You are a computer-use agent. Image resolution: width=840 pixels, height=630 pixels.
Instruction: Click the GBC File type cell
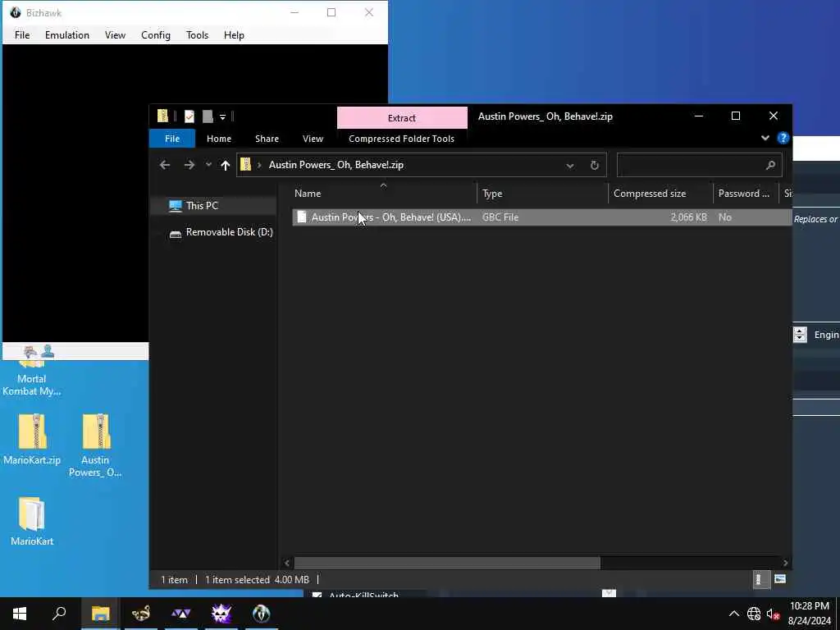[500, 217]
